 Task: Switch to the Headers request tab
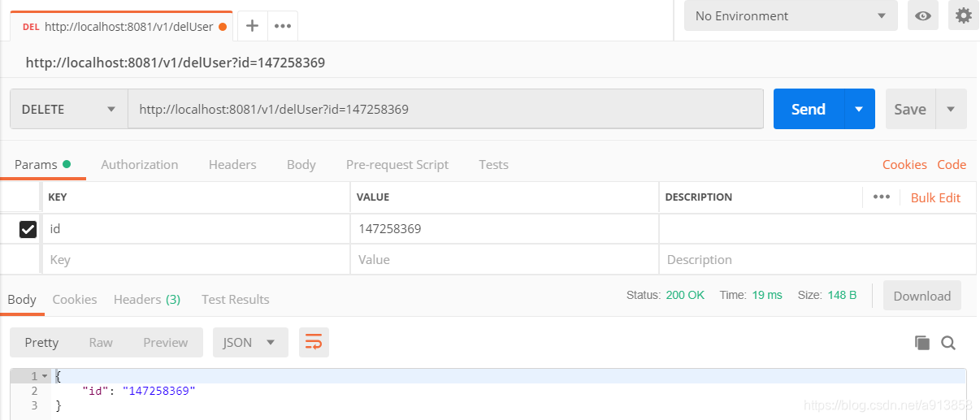pos(232,164)
